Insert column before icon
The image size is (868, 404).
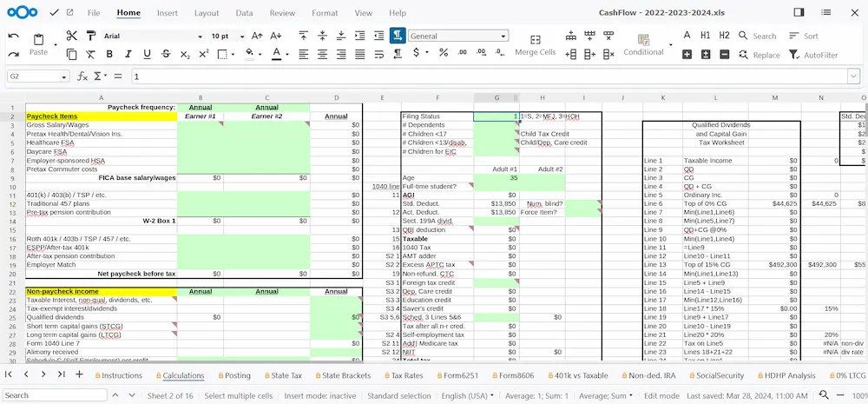[x=571, y=55]
